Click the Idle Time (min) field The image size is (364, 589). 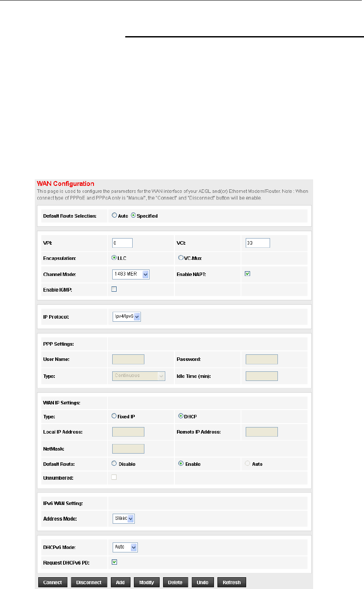(262, 376)
